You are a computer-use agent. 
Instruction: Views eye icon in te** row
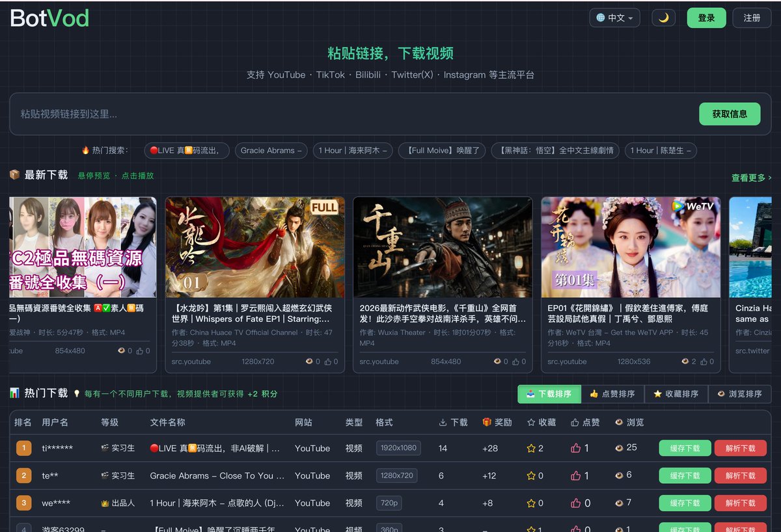point(619,475)
